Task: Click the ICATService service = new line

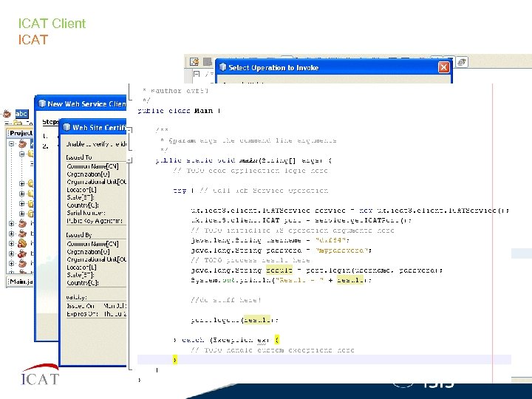Action: (349, 211)
